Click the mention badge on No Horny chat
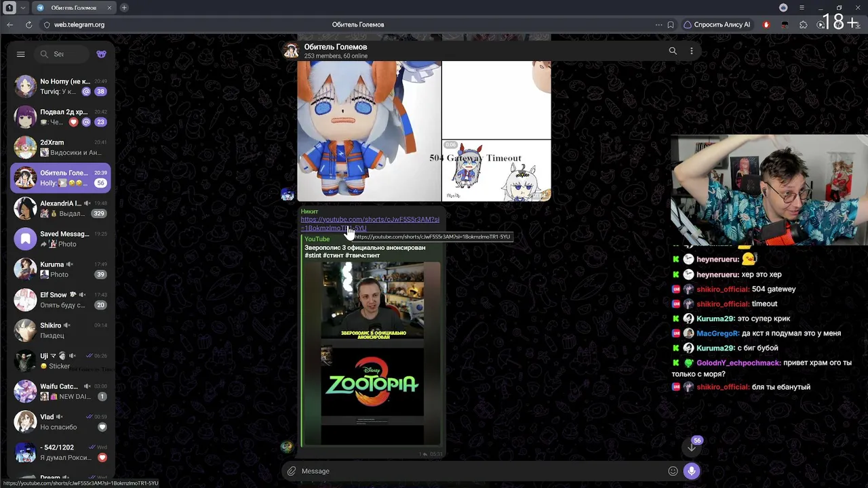868x488 pixels. click(86, 91)
